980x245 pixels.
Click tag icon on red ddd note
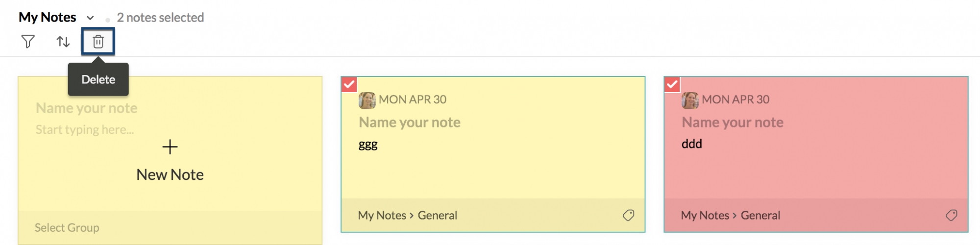pyautogui.click(x=951, y=215)
